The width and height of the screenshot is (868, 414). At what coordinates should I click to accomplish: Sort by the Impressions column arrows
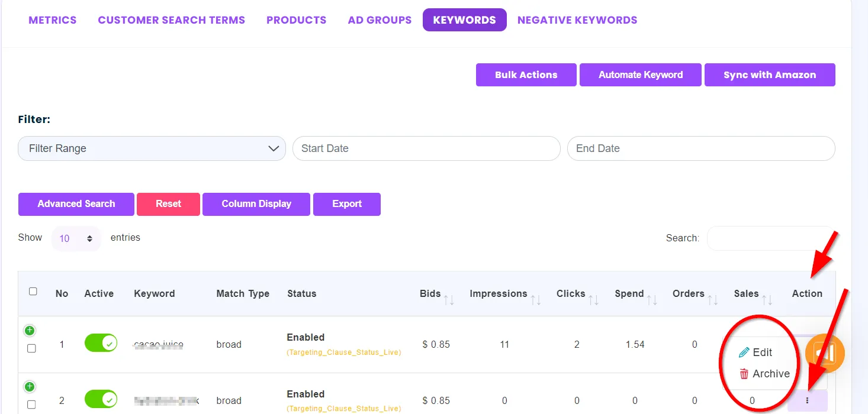pos(536,300)
